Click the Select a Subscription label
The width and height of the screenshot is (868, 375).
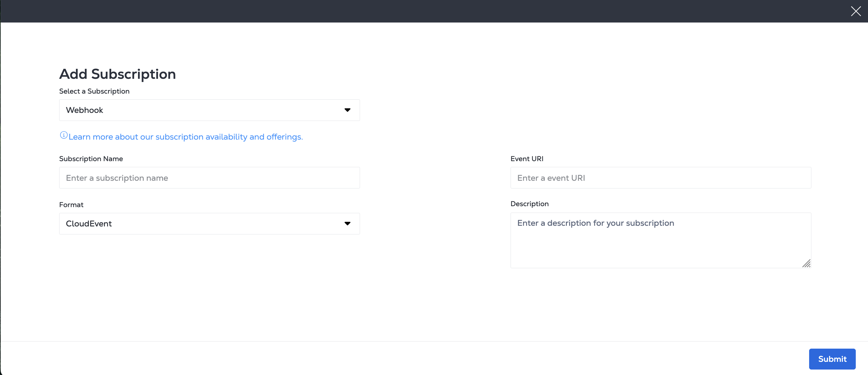click(94, 91)
